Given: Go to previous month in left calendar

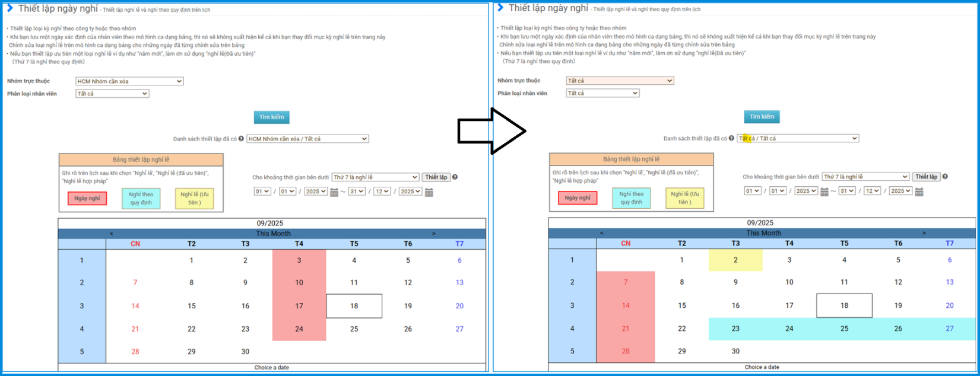Looking at the screenshot, I should pyautogui.click(x=111, y=234).
